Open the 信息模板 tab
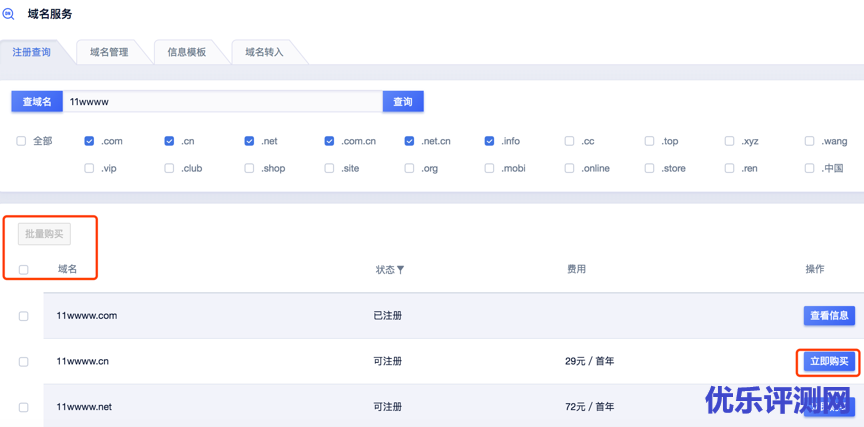 (187, 52)
